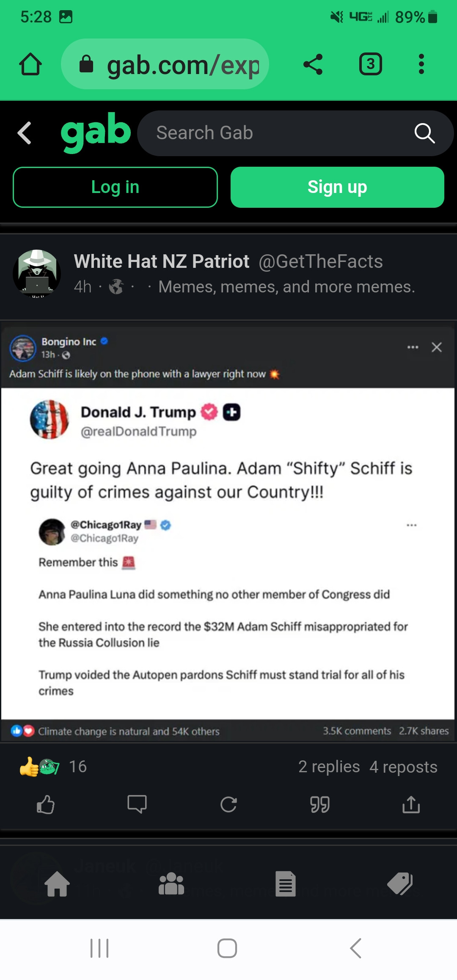Like the post with thumbs-up icon
The width and height of the screenshot is (457, 980).
(45, 804)
